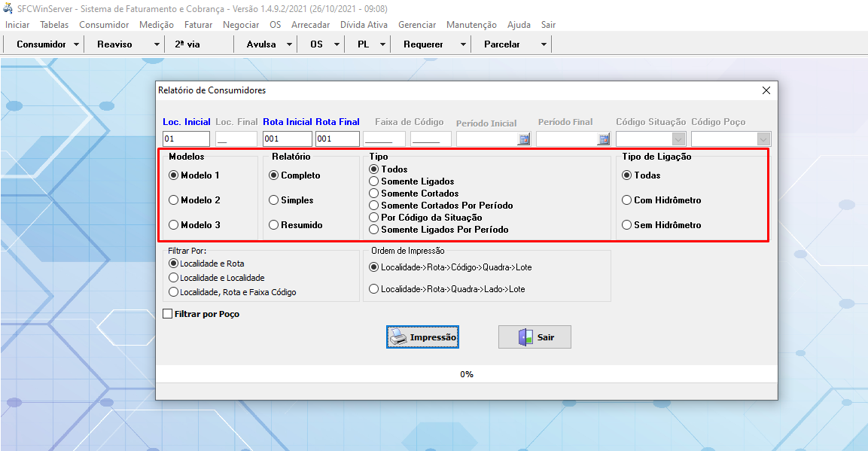Close the Relatório de Consumidores dialog
This screenshot has width=868, height=451.
coord(766,90)
